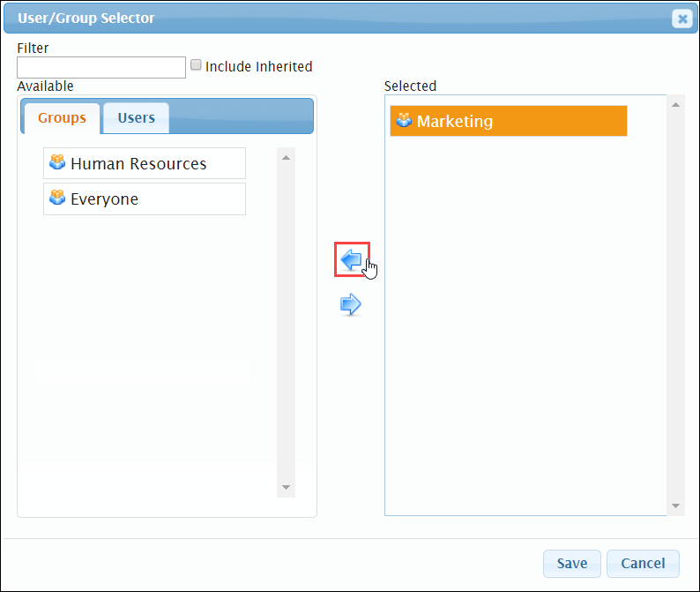Select the Groups tab
The image size is (700, 592).
point(62,118)
